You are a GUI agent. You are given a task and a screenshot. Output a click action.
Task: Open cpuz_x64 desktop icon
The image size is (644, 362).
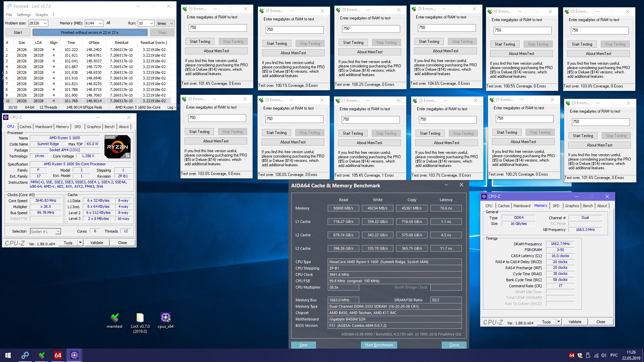tap(165, 318)
